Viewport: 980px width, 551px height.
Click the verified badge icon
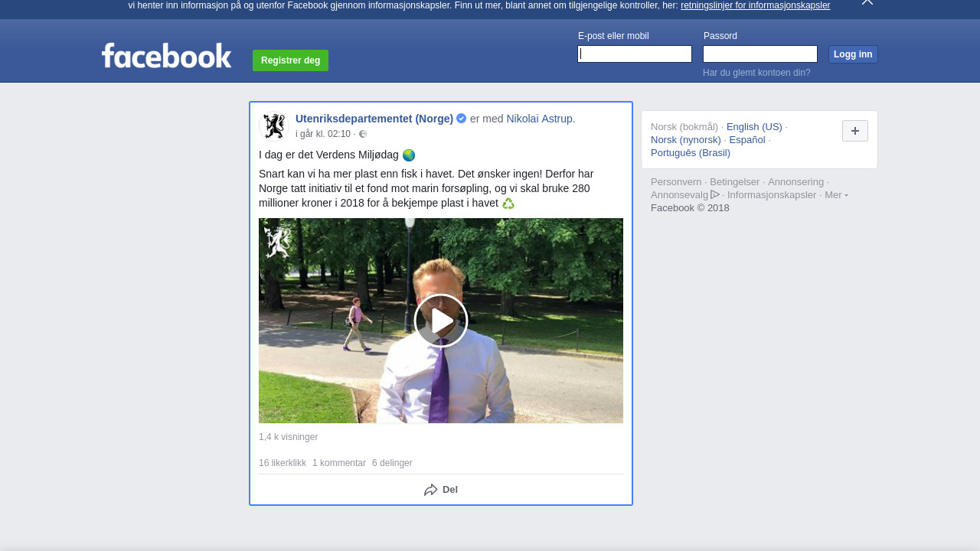462,119
